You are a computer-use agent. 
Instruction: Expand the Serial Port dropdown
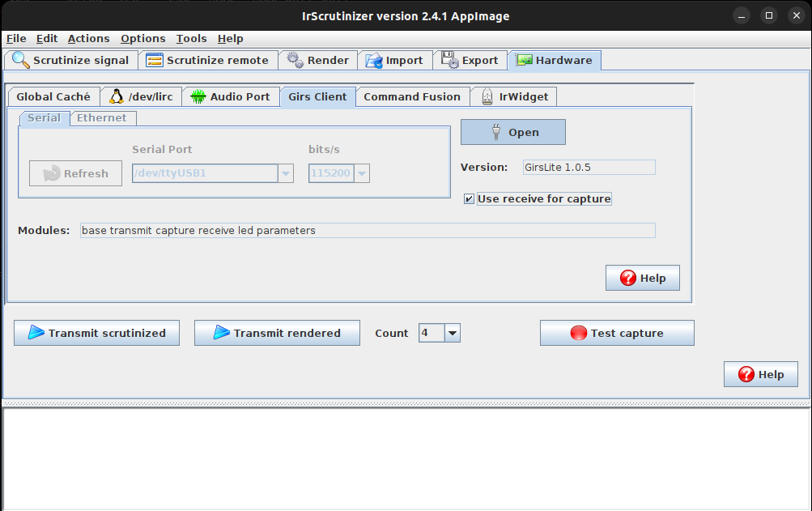[285, 173]
